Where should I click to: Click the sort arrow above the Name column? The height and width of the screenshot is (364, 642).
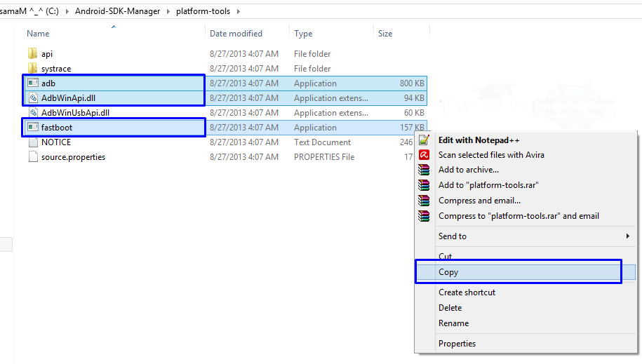pyautogui.click(x=114, y=27)
